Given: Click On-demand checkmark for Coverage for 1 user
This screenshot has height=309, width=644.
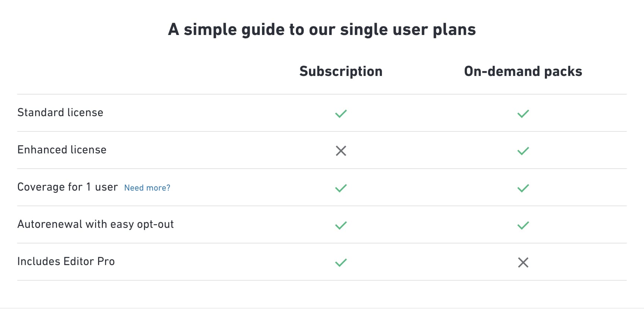Looking at the screenshot, I should coord(523,188).
